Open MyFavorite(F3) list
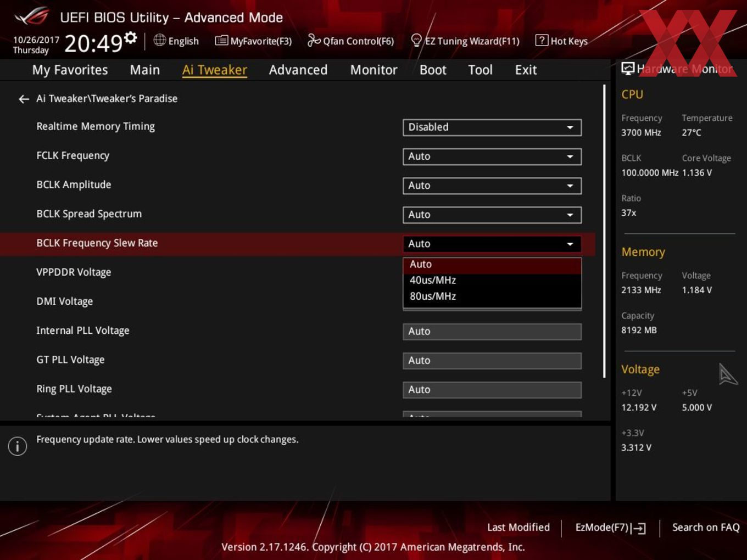This screenshot has width=747, height=560. 253,41
